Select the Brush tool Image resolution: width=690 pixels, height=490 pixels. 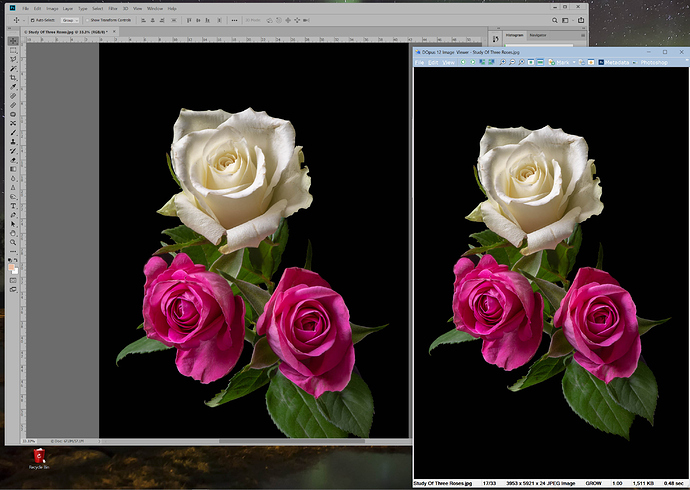pos(13,132)
